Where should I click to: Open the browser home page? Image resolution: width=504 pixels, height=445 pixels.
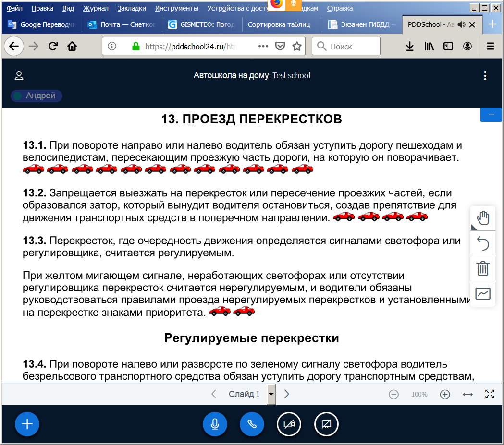72,47
